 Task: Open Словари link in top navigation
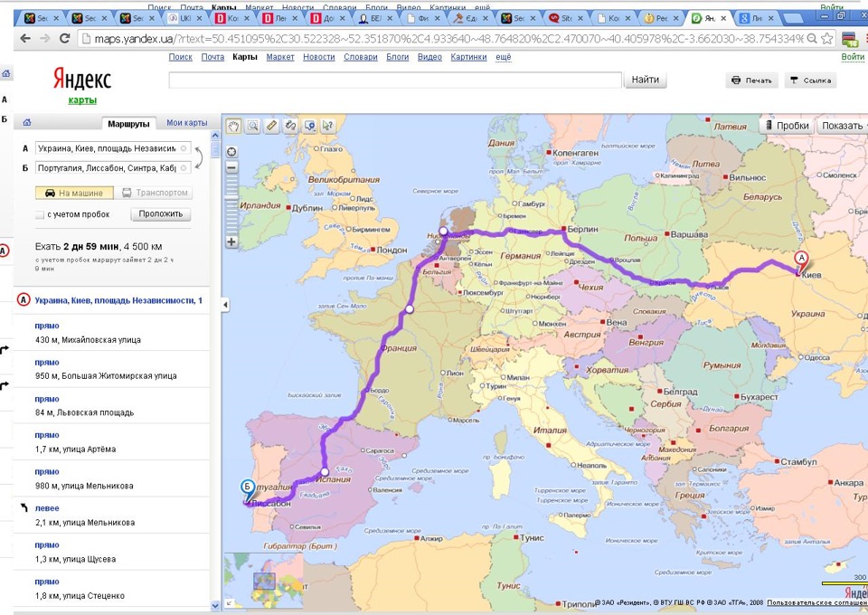coord(361,57)
